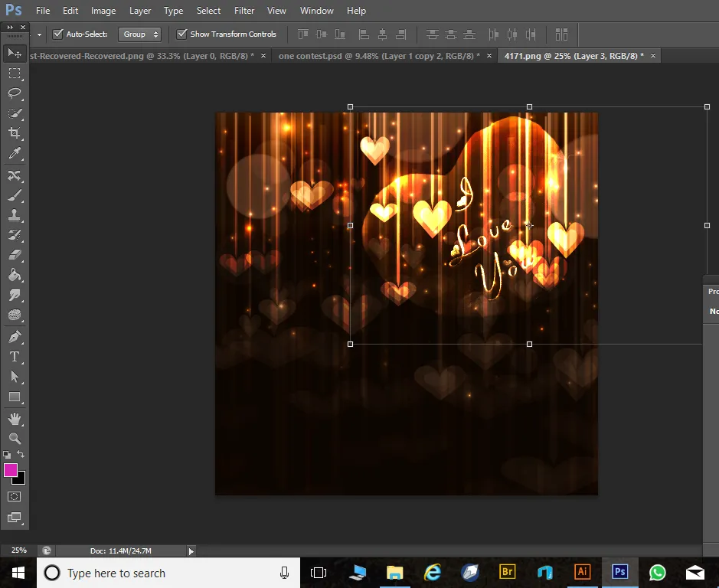Image resolution: width=719 pixels, height=588 pixels.
Task: Open the Image menu
Action: tap(103, 11)
